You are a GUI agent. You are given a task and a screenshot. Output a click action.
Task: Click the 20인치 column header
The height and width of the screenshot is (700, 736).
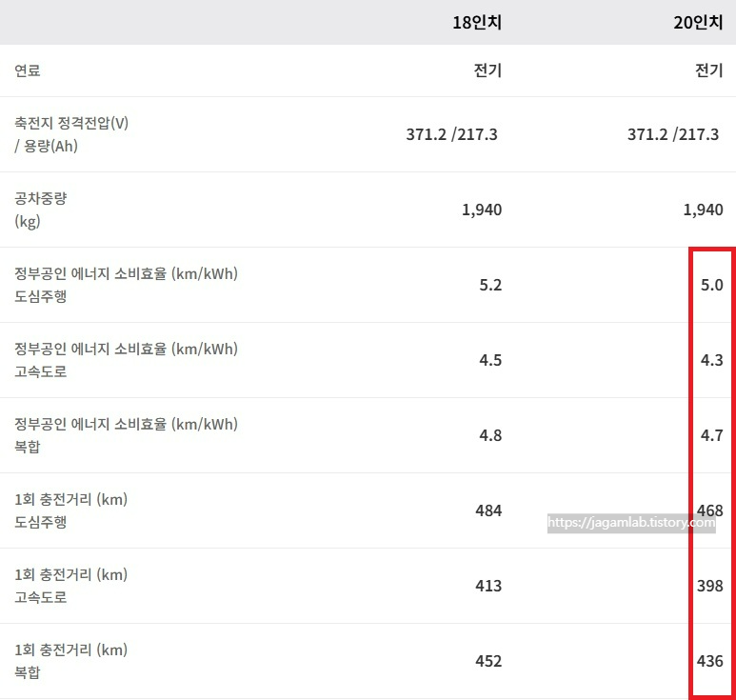699,23
